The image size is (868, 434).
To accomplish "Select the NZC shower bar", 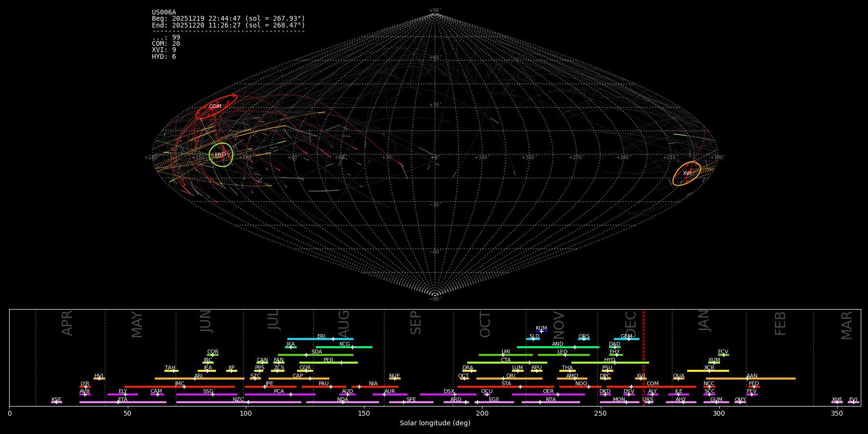I will coord(239,402).
